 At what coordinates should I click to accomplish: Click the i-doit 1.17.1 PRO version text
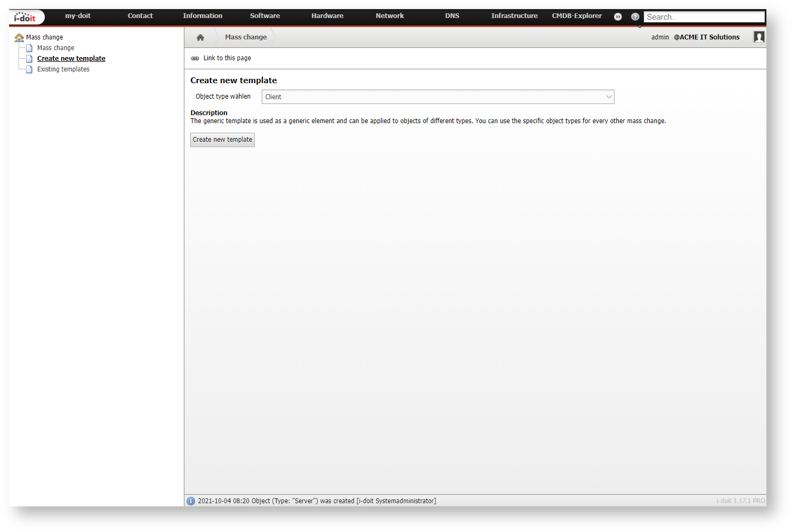[x=740, y=501]
